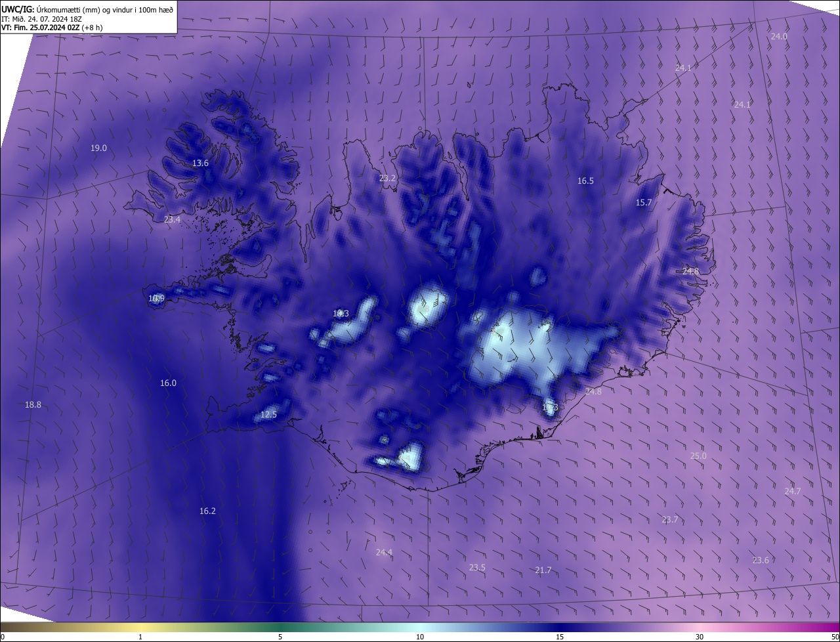This screenshot has width=840, height=642.
Task: Click the 23.5 value label
Action: 477,568
